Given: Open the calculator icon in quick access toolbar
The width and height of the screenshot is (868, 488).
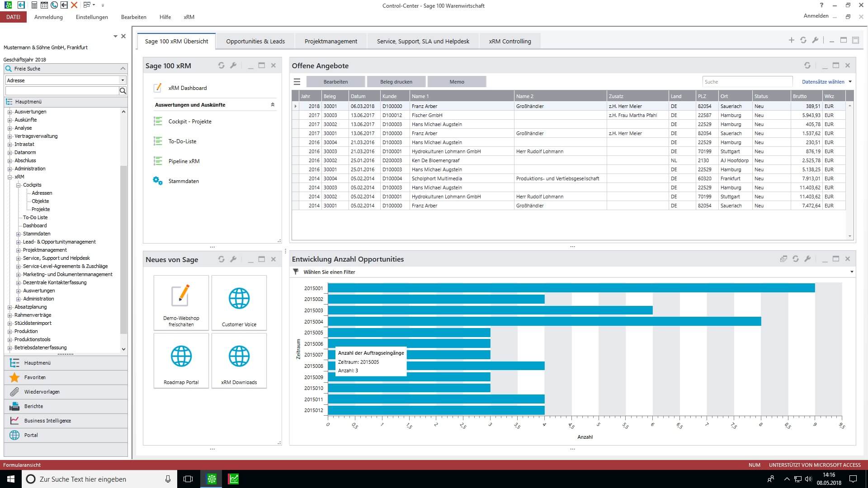Looking at the screenshot, I should click(x=35, y=5).
